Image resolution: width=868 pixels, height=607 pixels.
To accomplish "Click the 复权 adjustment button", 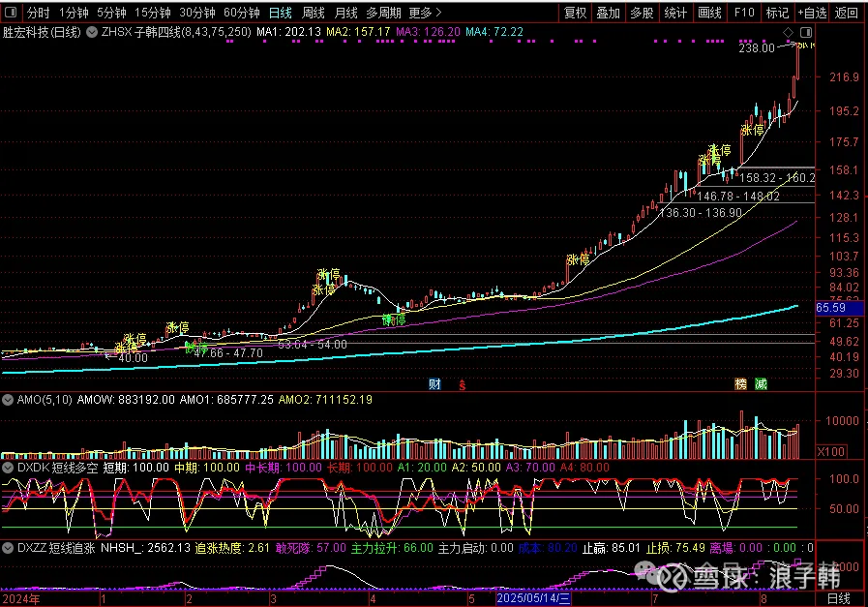I will (x=575, y=13).
